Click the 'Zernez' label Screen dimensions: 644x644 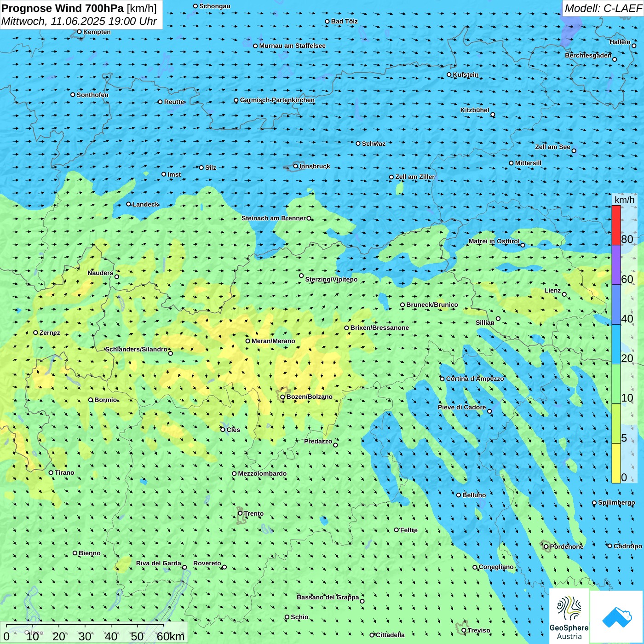click(50, 333)
